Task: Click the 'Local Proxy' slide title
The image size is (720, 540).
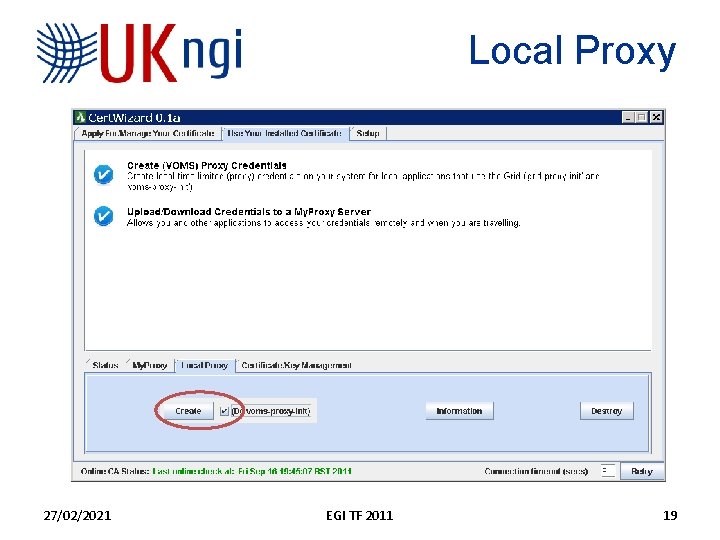Action: click(572, 51)
